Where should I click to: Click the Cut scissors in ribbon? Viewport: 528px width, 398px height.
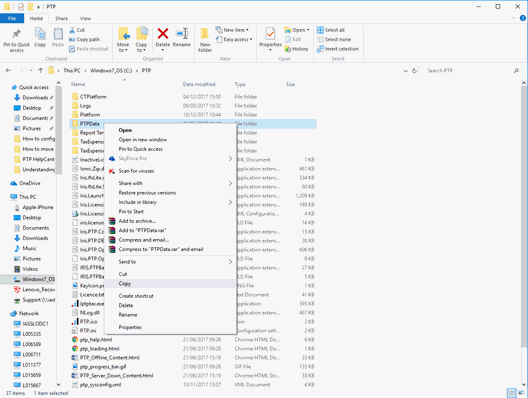pyautogui.click(x=77, y=30)
